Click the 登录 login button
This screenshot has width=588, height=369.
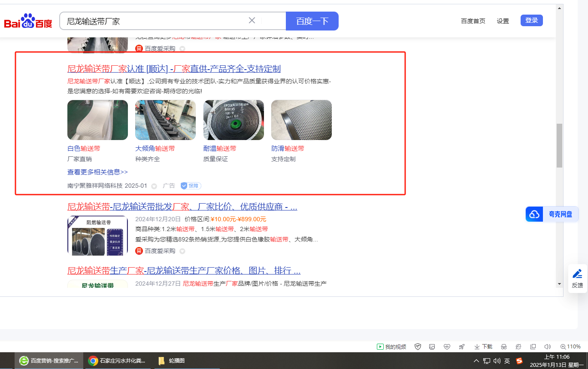pos(531,20)
